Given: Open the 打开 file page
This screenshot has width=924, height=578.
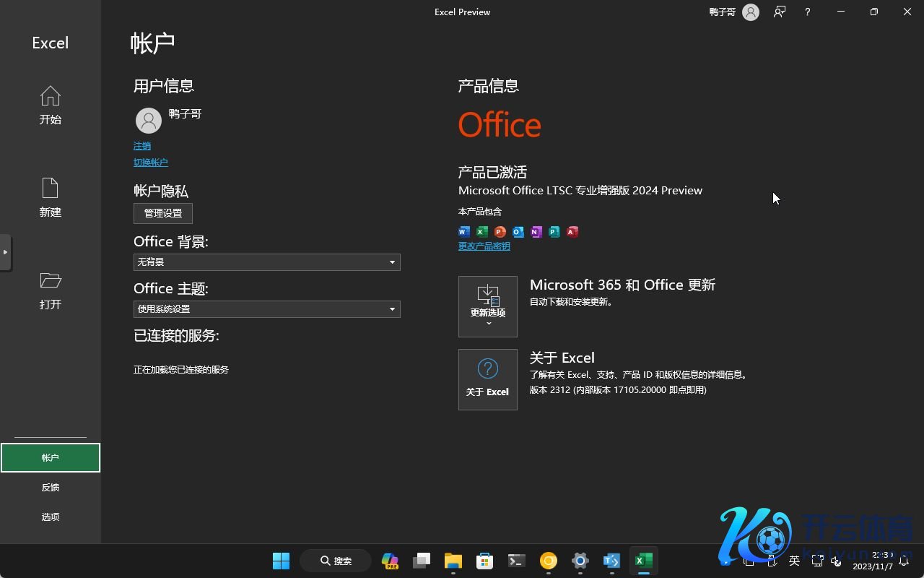Looking at the screenshot, I should [51, 290].
